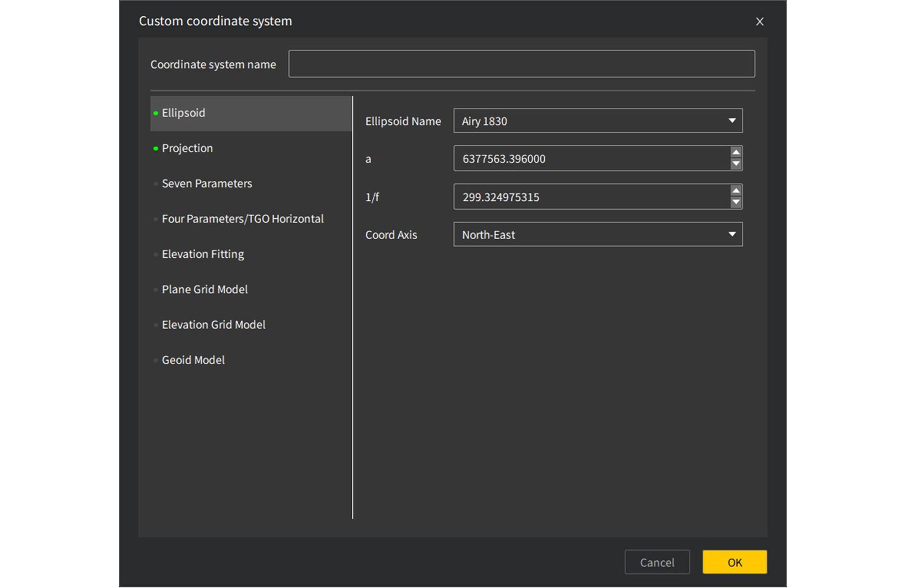The height and width of the screenshot is (588, 905).
Task: Select the Ellipsoid section
Action: coord(251,113)
